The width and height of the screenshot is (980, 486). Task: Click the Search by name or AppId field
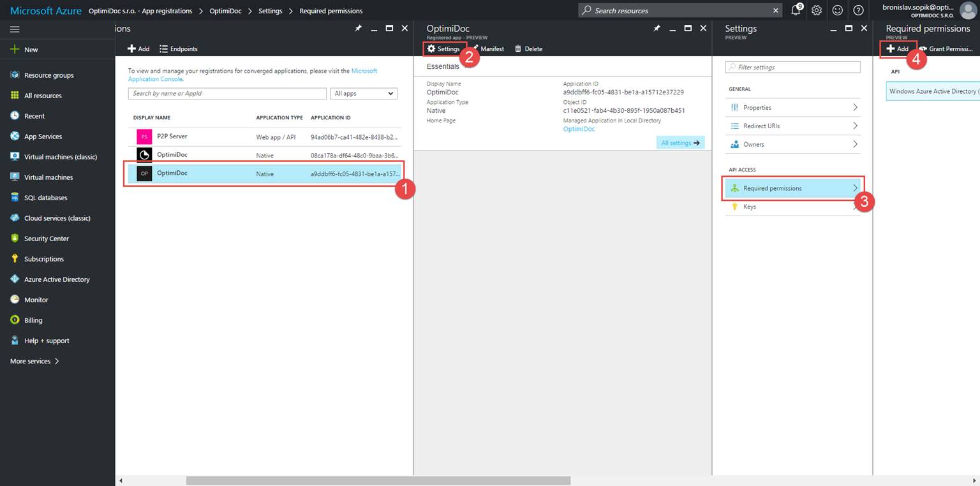tap(227, 94)
